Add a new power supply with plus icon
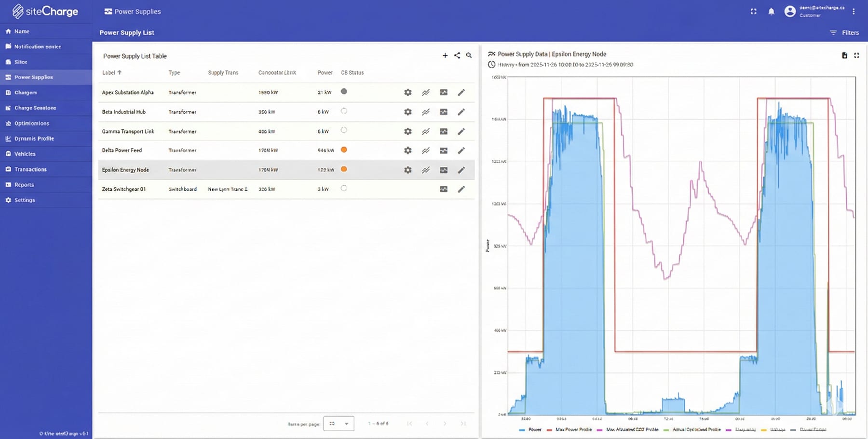The height and width of the screenshot is (439, 868). [x=445, y=55]
